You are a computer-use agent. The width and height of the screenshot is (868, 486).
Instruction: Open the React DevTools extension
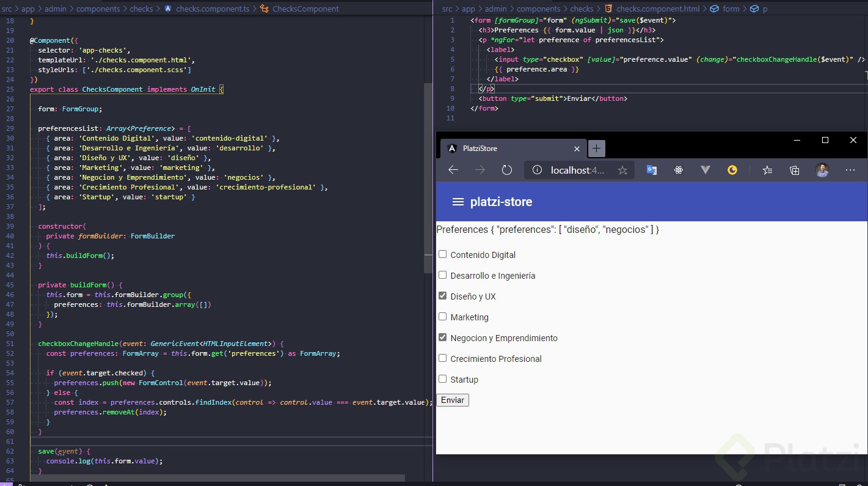(679, 171)
